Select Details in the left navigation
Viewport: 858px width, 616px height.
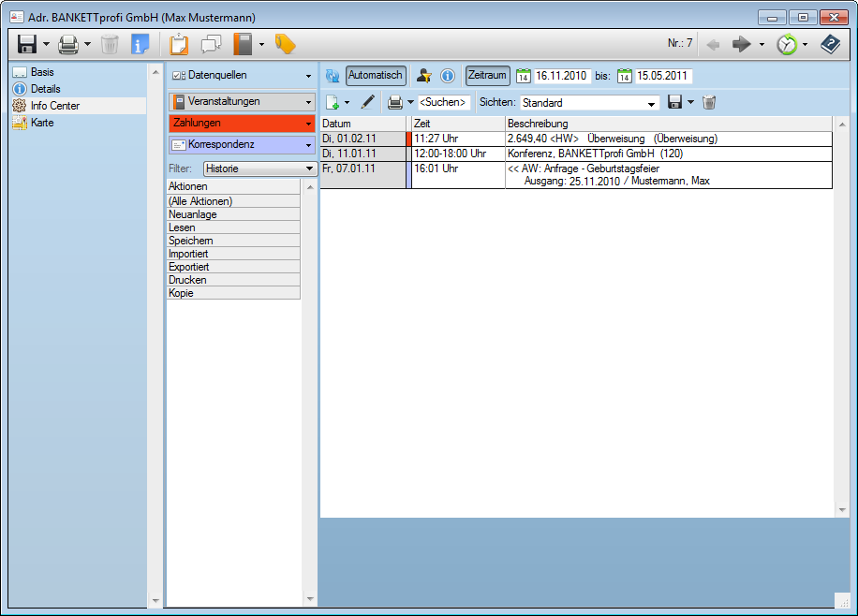[x=45, y=89]
